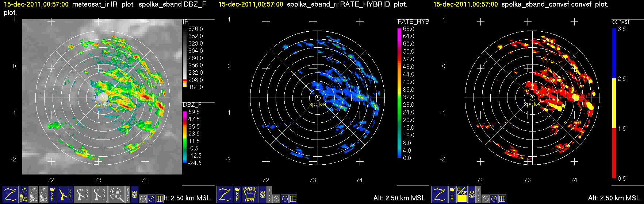Click the Z icon in the middle panel toolbar
Image resolution: width=644 pixels, height=204 pixels.
[x=225, y=195]
